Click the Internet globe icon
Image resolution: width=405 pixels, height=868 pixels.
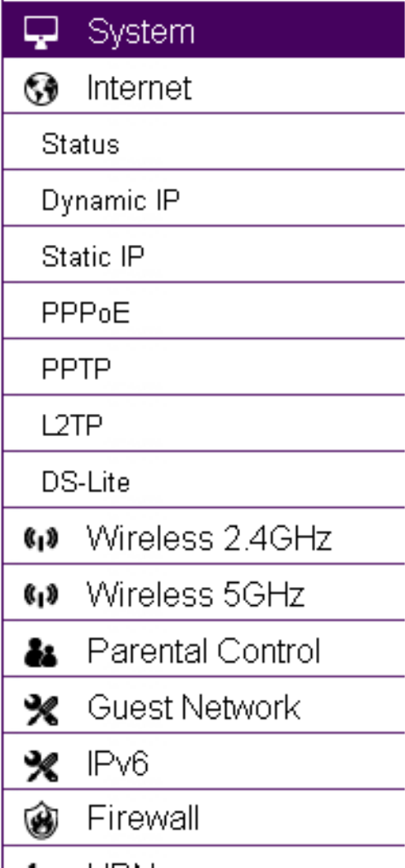[41, 89]
